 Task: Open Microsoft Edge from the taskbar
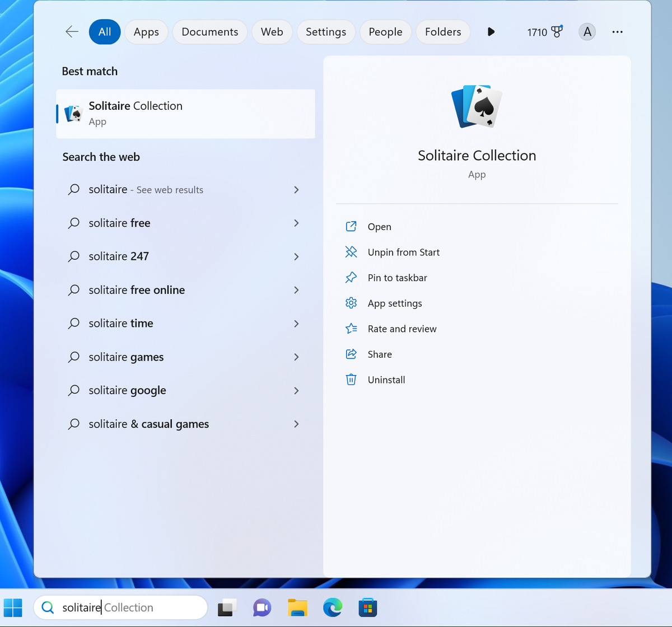333,607
